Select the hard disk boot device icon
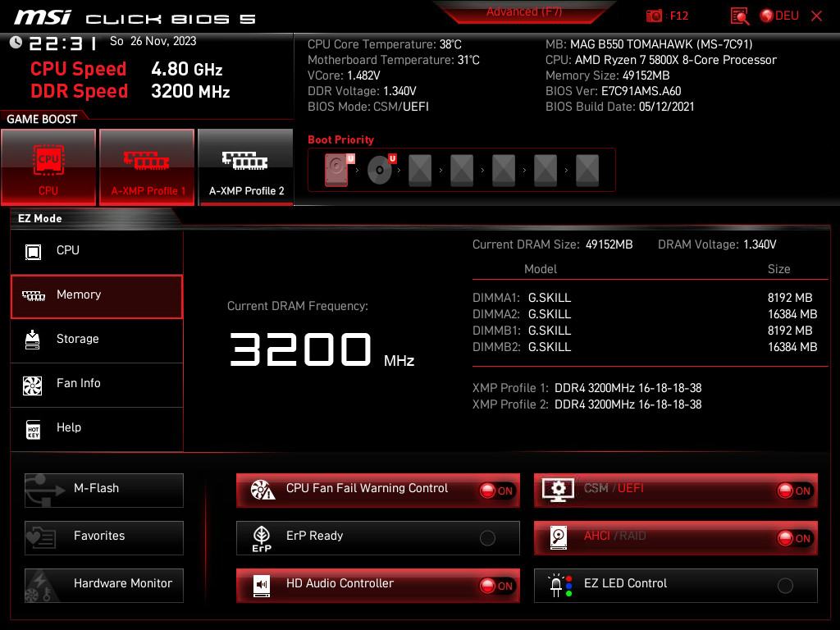 (337, 170)
